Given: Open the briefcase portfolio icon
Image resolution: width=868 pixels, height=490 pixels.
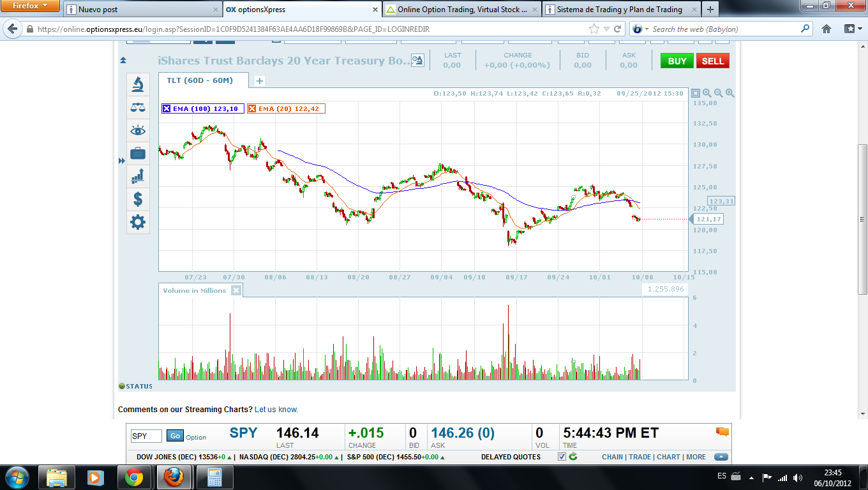Looking at the screenshot, I should click(x=138, y=153).
